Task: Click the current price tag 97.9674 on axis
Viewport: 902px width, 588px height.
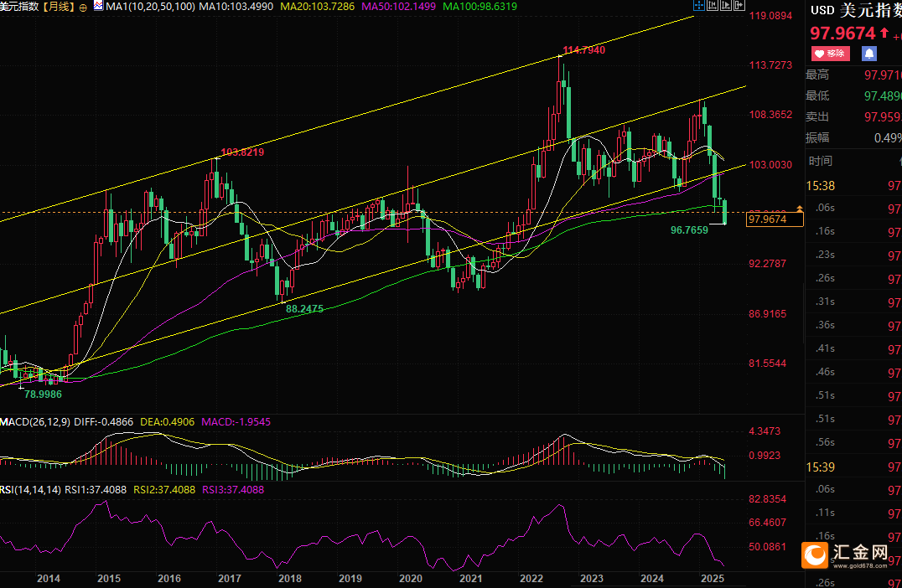Action: point(775,219)
